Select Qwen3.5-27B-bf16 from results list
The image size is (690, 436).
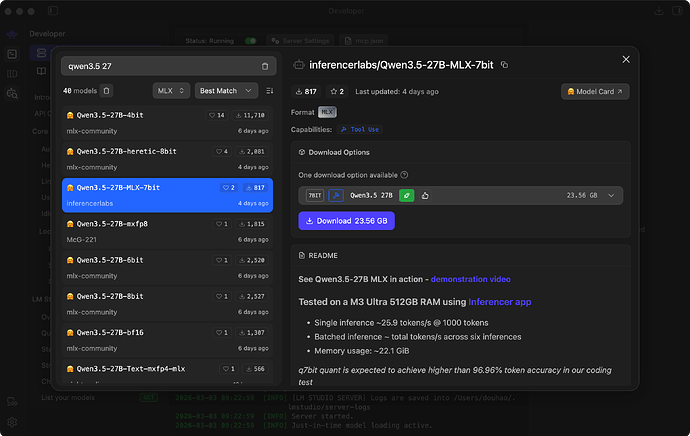coord(167,340)
